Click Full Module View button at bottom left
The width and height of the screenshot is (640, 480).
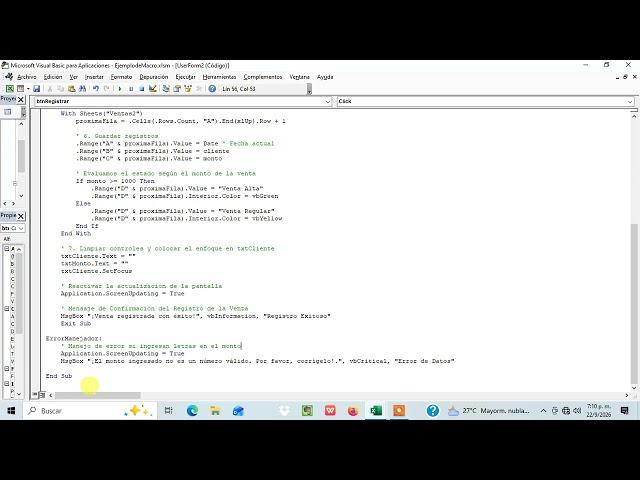[x=42, y=395]
